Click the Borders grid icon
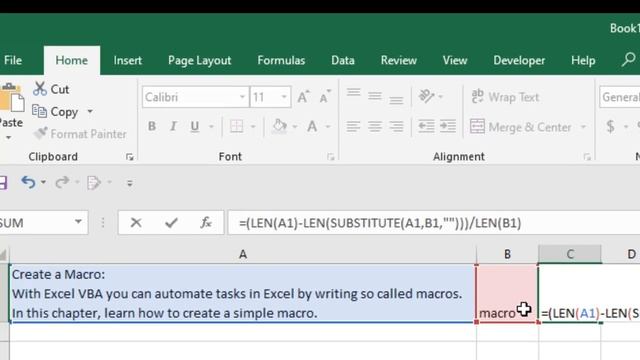Image resolution: width=640 pixels, height=360 pixels. click(237, 126)
